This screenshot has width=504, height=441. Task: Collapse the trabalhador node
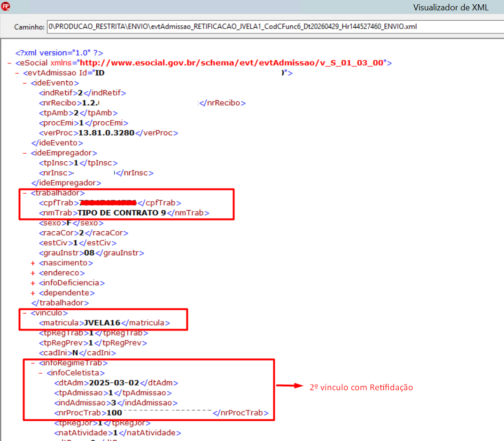pyautogui.click(x=25, y=193)
